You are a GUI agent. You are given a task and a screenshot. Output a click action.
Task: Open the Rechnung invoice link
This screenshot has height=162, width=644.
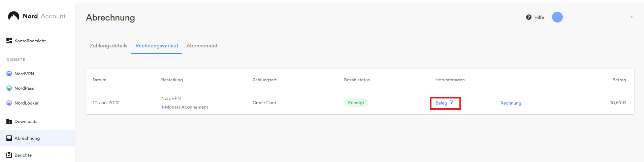coord(511,103)
